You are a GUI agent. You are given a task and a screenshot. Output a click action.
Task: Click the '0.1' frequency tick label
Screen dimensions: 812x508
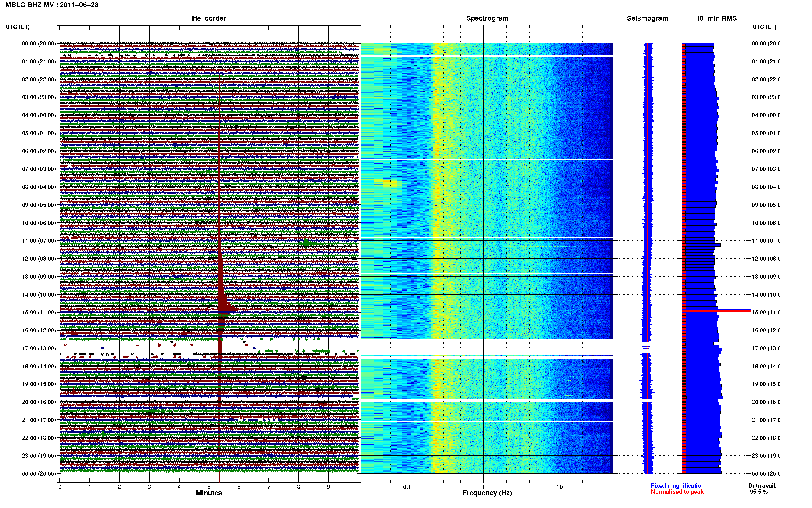pos(407,487)
